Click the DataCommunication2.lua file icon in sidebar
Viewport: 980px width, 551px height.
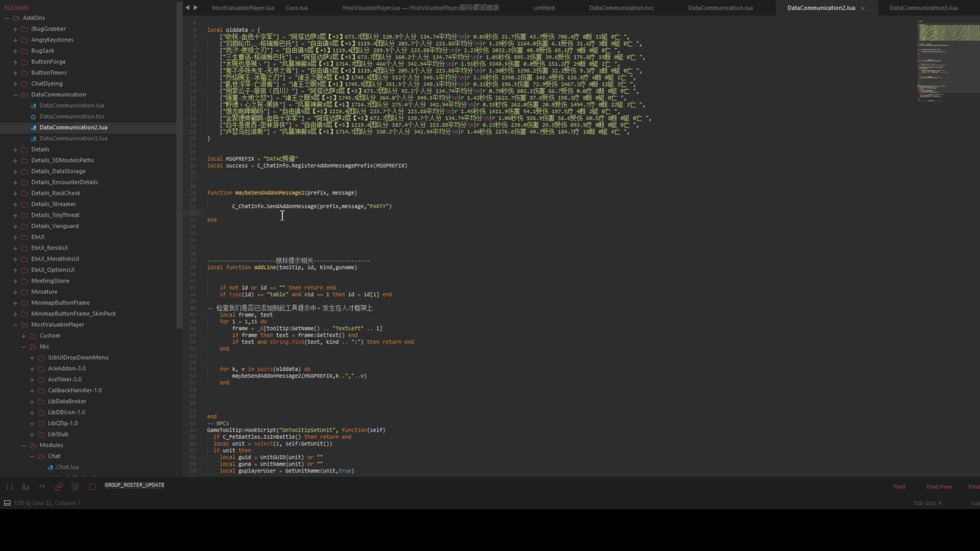34,128
